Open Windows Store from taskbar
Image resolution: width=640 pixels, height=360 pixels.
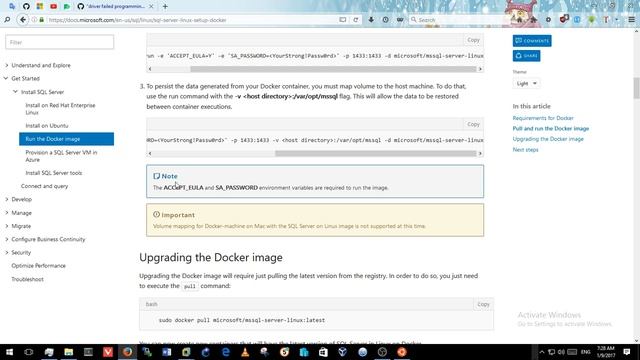coord(323,352)
